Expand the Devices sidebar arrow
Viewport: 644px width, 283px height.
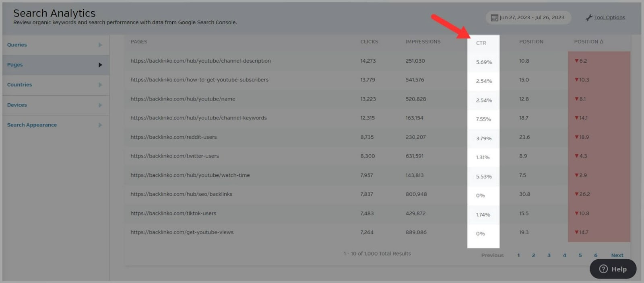(x=100, y=105)
